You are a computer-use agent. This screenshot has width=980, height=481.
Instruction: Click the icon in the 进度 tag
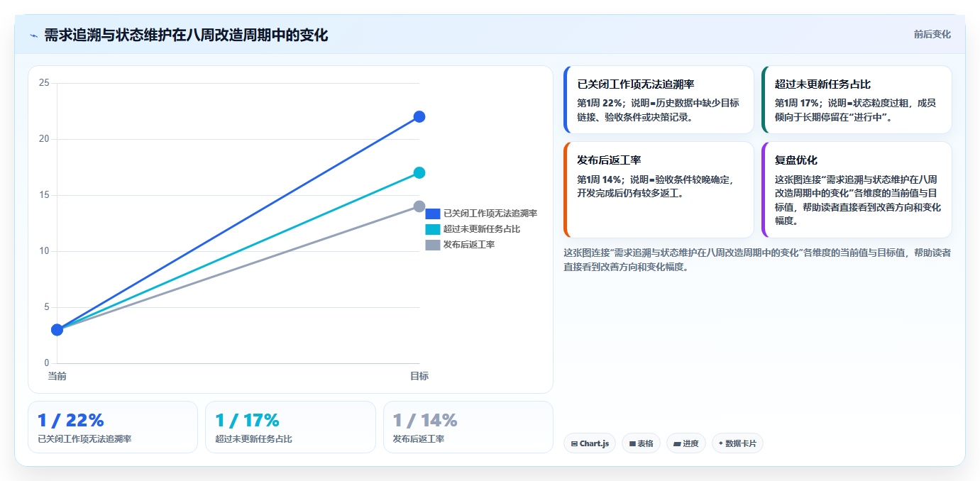[x=677, y=444]
